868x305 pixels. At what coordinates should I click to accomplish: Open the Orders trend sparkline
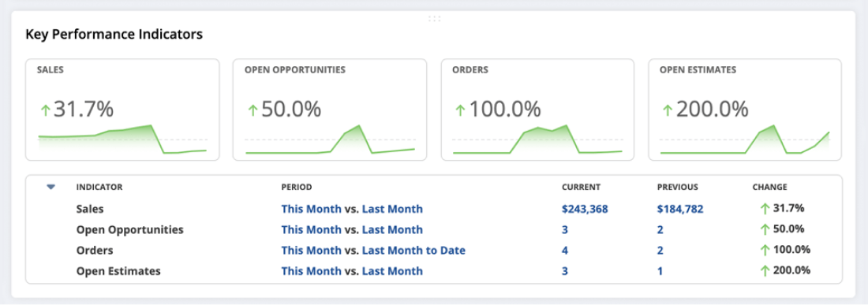(x=537, y=139)
